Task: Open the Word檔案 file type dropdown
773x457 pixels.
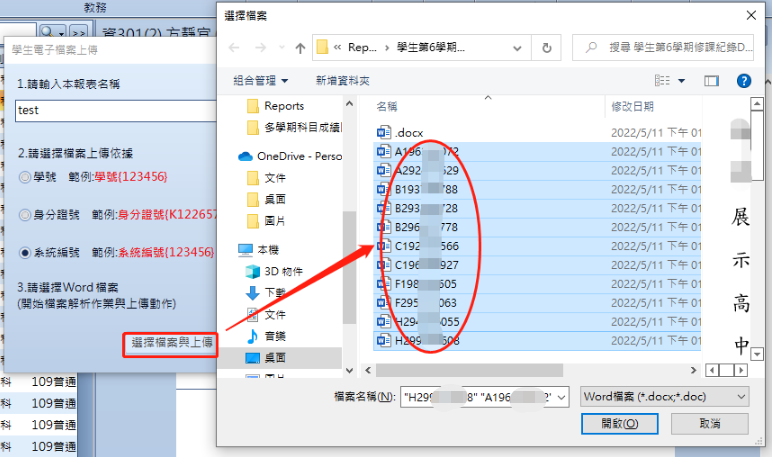Action: coord(665,396)
